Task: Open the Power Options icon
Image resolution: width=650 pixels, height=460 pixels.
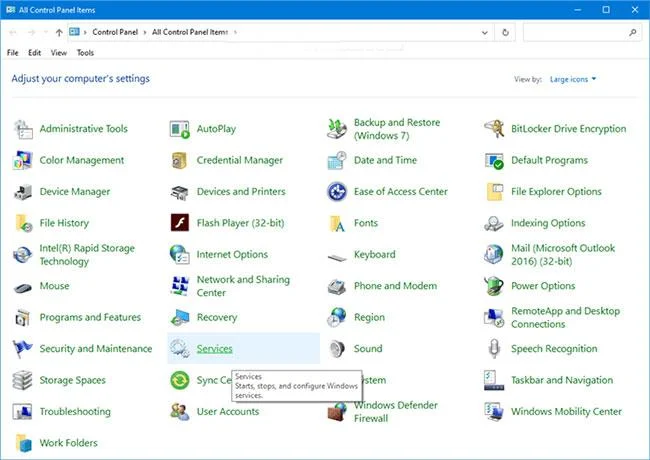Action: coord(494,286)
